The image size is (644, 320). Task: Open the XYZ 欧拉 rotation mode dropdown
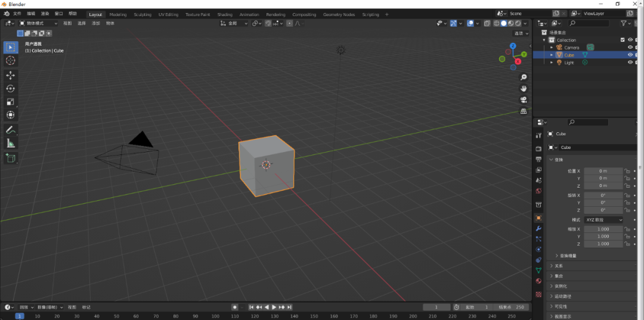pyautogui.click(x=603, y=220)
